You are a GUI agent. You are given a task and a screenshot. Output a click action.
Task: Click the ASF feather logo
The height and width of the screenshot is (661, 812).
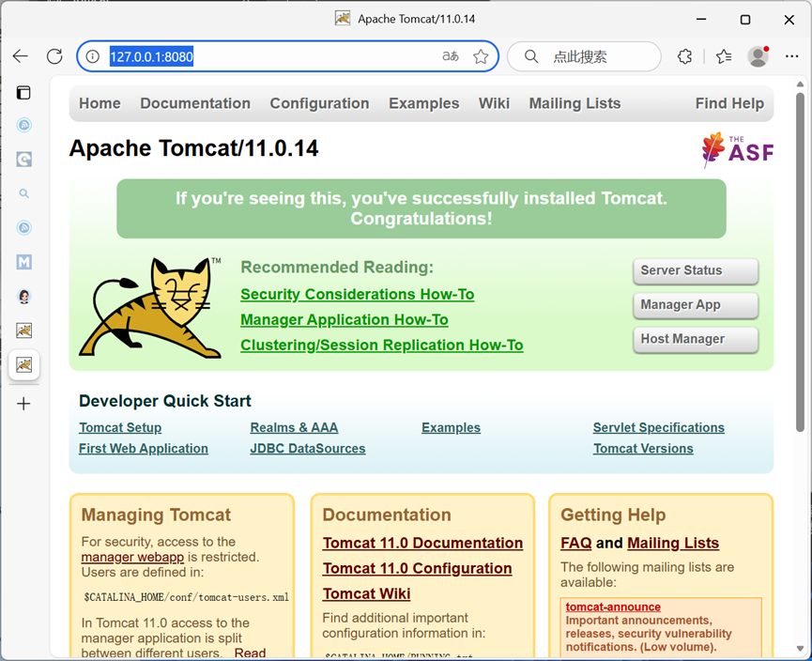pos(737,149)
